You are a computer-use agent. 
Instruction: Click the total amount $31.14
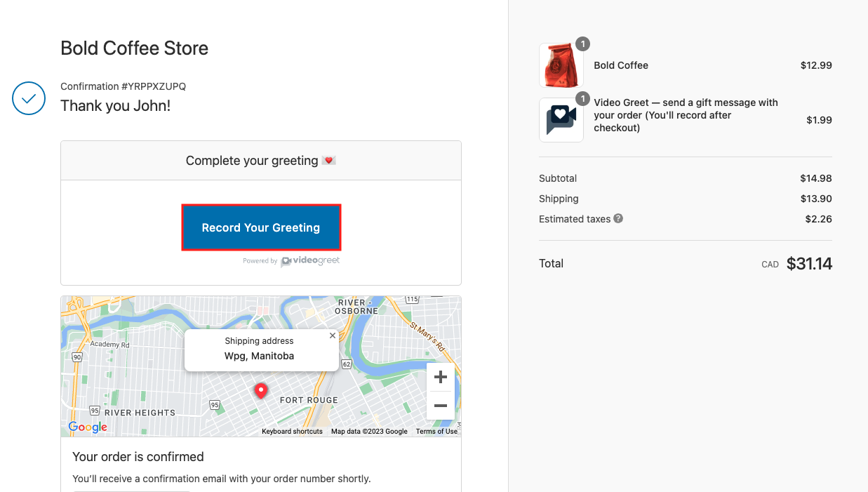tap(809, 264)
